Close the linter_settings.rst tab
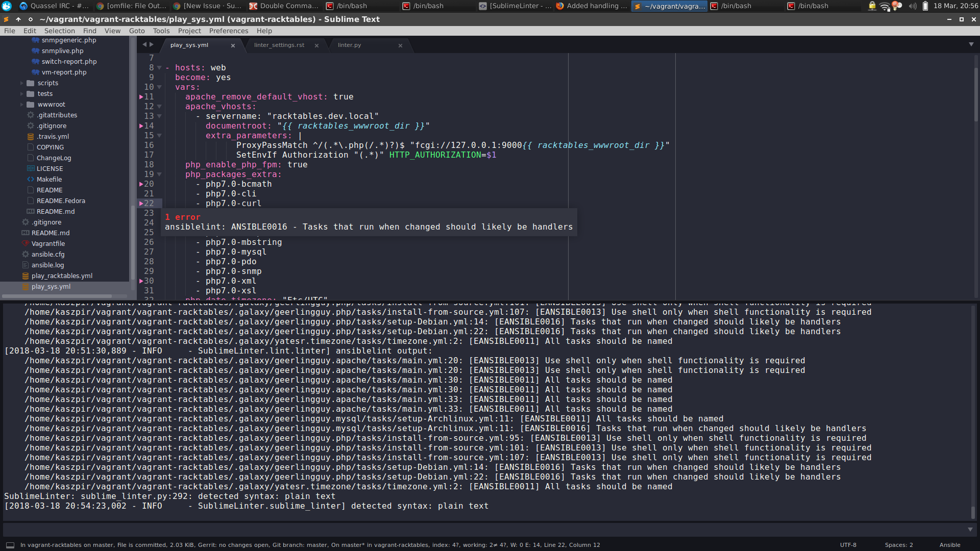Image resolution: width=980 pixels, height=551 pixels. point(316,45)
